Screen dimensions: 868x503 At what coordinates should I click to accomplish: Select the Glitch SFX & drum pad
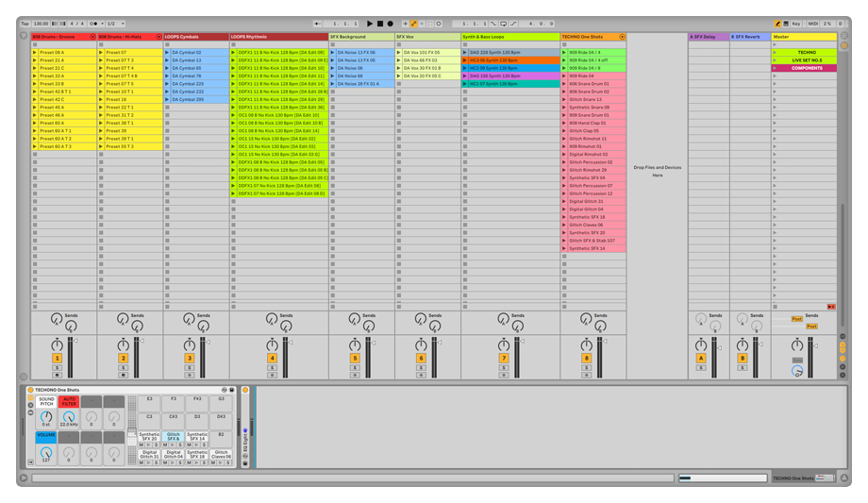174,437
